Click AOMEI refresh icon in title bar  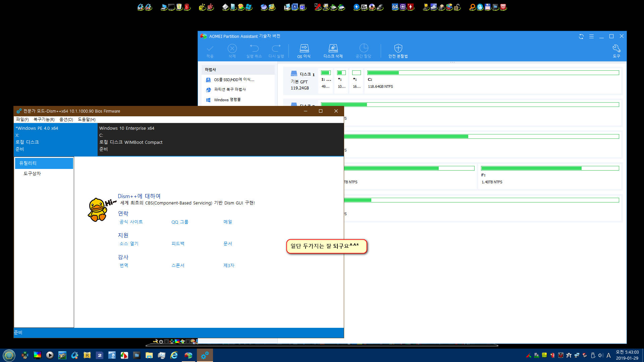coord(581,36)
